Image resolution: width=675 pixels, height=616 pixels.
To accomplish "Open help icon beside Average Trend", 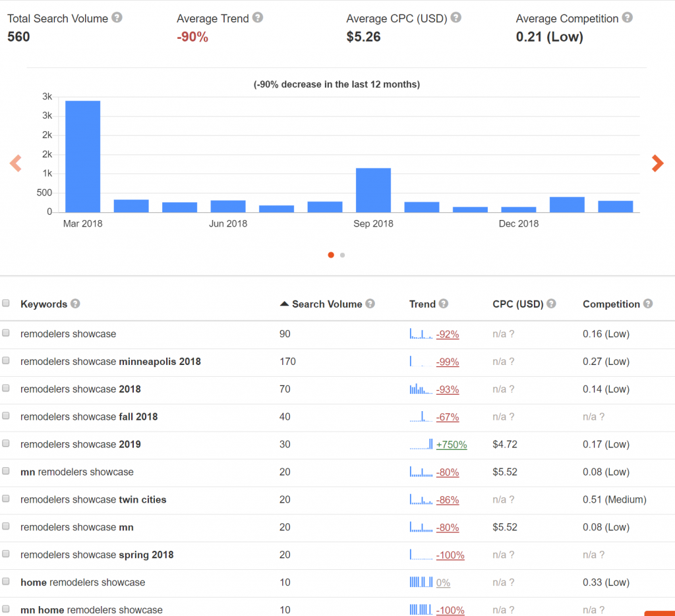I will pos(258,18).
